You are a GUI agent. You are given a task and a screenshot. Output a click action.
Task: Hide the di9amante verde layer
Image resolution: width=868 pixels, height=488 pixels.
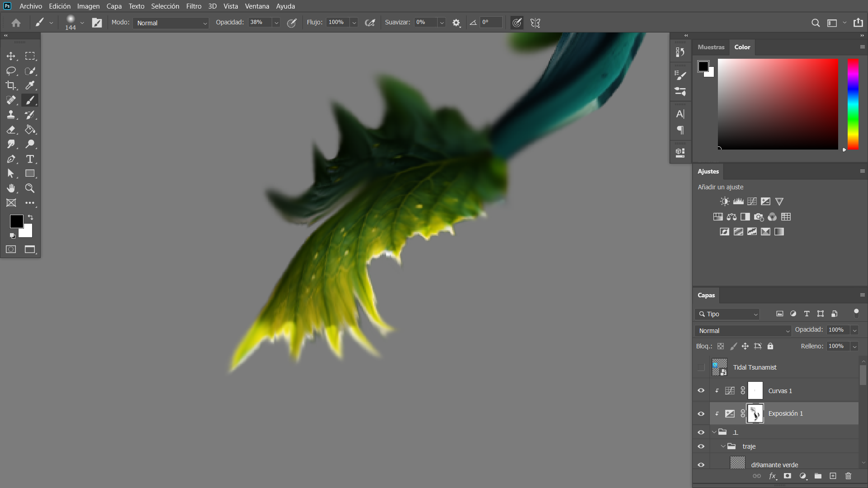pyautogui.click(x=701, y=465)
